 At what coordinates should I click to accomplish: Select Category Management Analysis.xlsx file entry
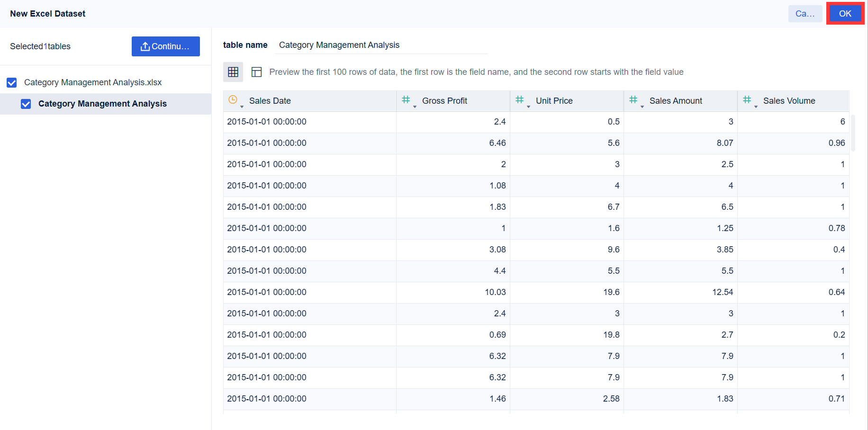coord(93,82)
